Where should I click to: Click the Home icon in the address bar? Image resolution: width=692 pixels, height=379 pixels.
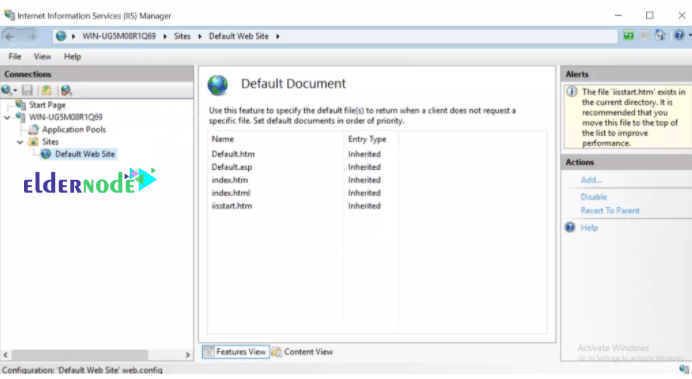(x=660, y=35)
